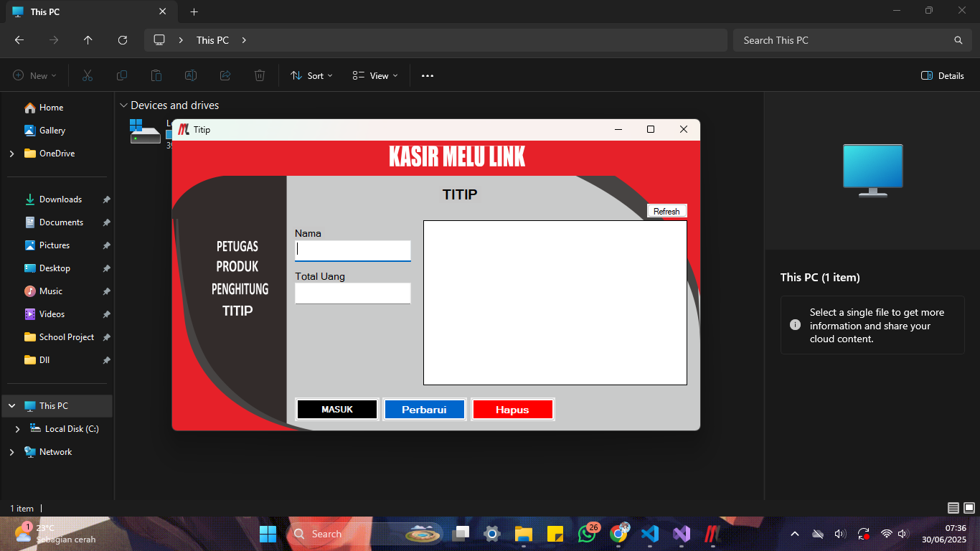Toggle the Details pane button
The height and width of the screenshot is (551, 980).
click(942, 75)
